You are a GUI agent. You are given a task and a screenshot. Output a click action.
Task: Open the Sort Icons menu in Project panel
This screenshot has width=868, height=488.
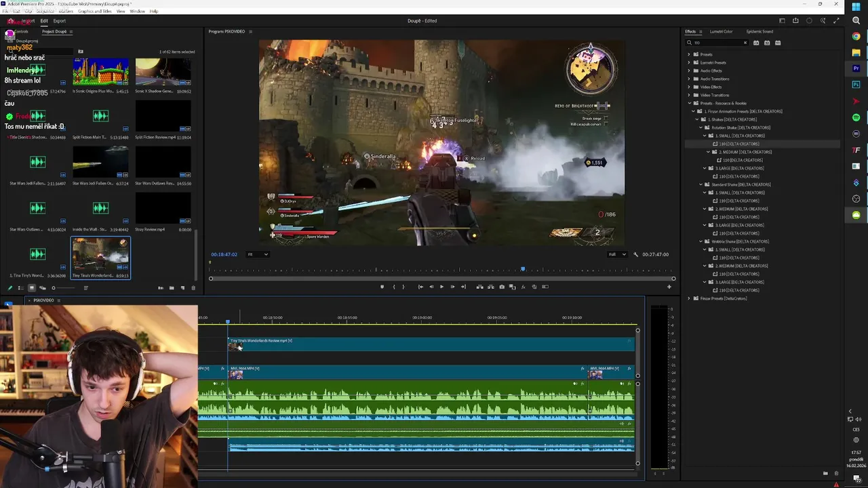coord(85,288)
